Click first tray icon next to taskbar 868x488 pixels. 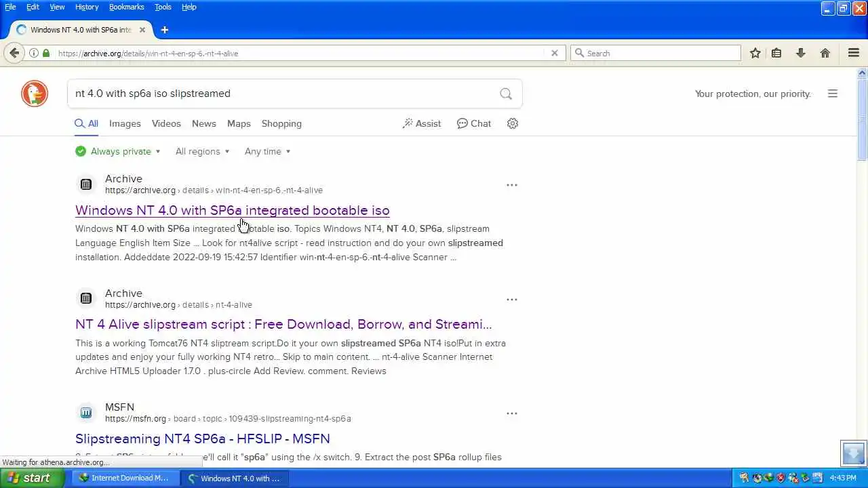click(744, 478)
